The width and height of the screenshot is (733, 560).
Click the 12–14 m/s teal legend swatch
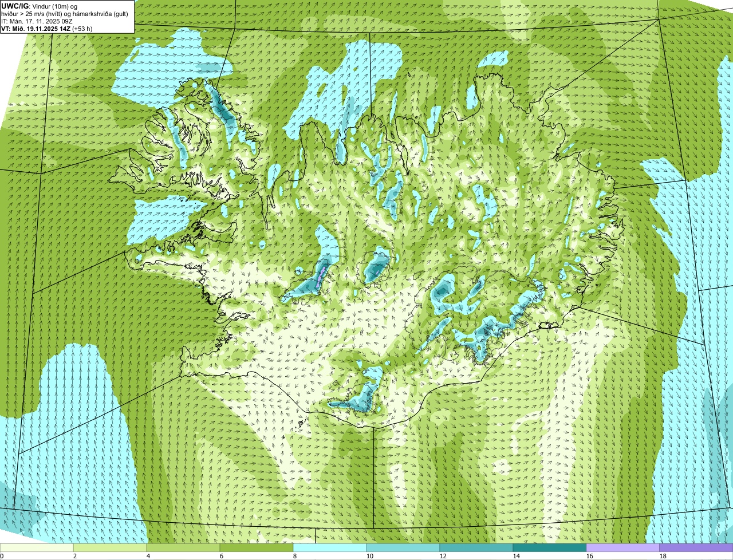476,547
